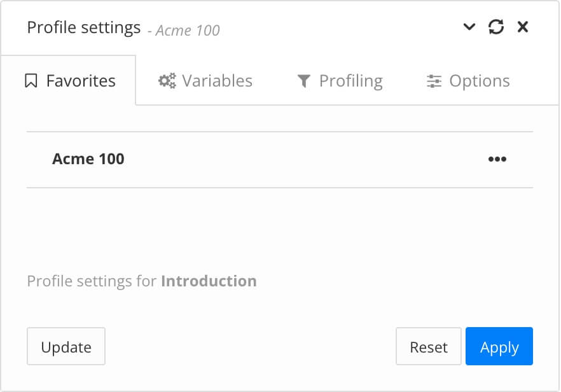The image size is (561, 392).
Task: Expand actions for the Acme 100 favorite
Action: click(498, 159)
